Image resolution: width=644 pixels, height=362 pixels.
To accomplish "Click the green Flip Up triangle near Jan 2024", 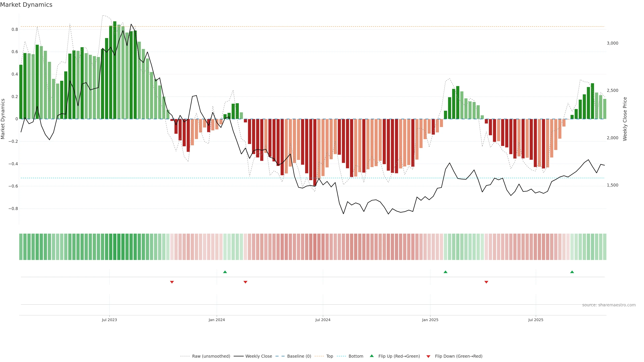I will [x=225, y=272].
